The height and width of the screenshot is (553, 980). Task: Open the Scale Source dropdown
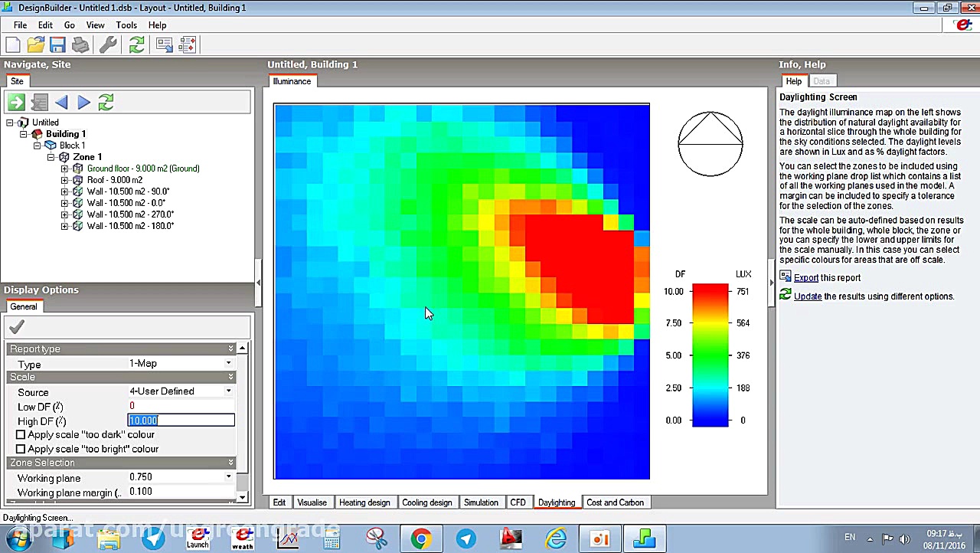tap(228, 391)
